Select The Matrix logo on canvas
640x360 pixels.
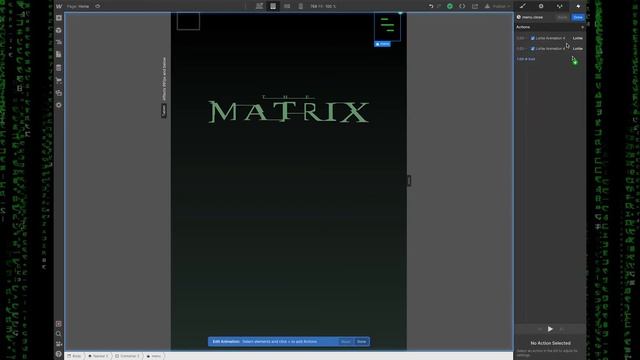coord(289,109)
